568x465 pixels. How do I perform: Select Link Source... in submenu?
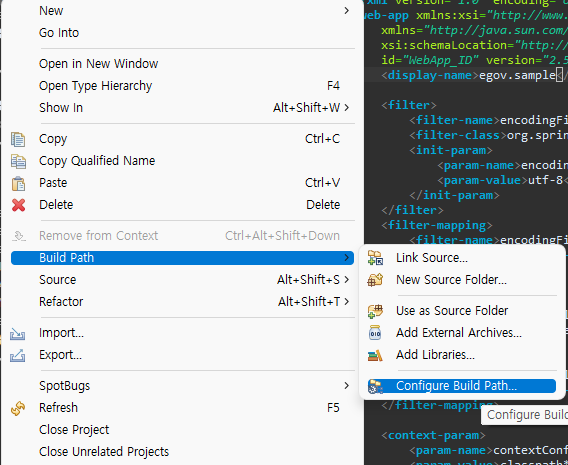pyautogui.click(x=462, y=258)
